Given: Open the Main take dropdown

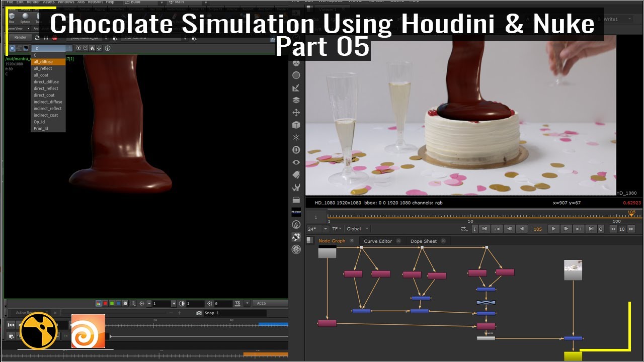Looking at the screenshot, I should click(x=188, y=2).
